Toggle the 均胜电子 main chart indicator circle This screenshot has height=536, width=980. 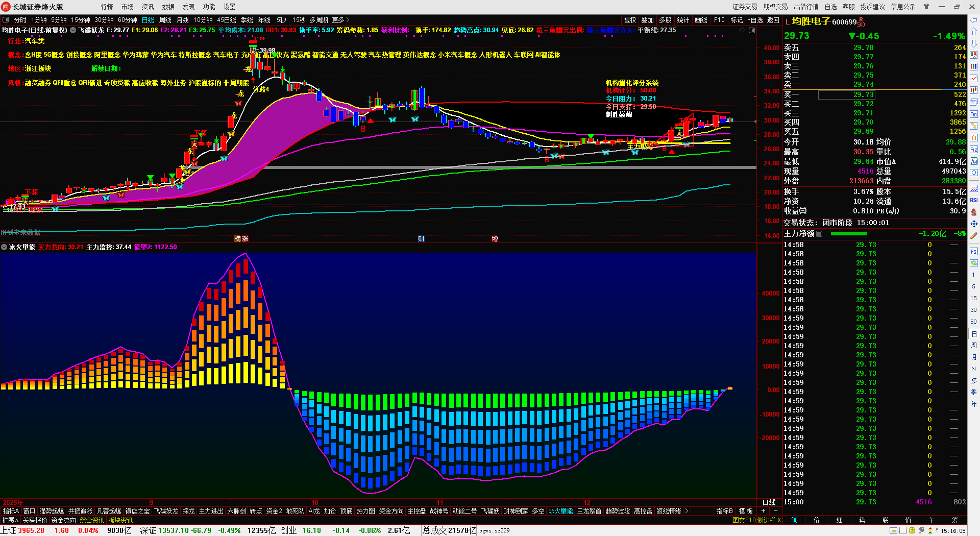point(73,31)
